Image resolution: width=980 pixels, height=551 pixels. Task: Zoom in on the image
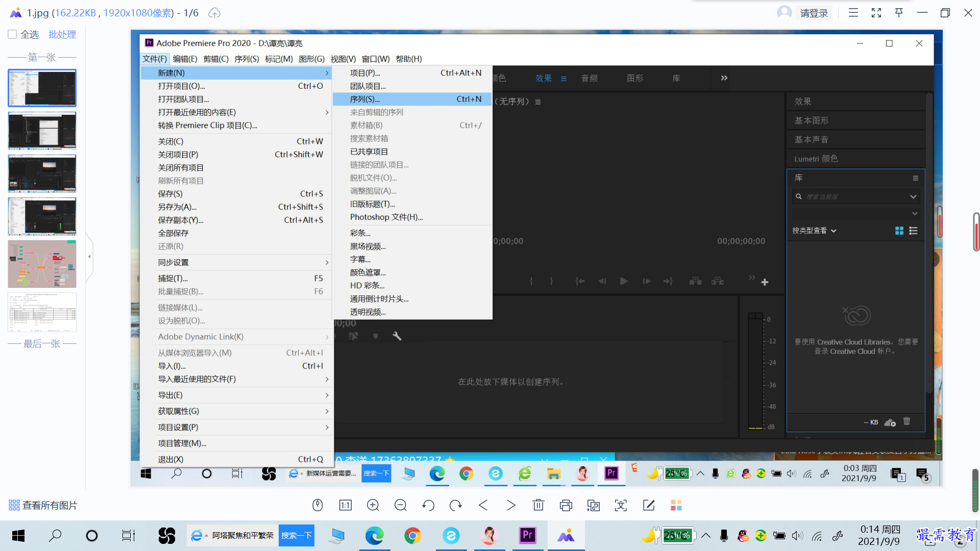(x=373, y=505)
